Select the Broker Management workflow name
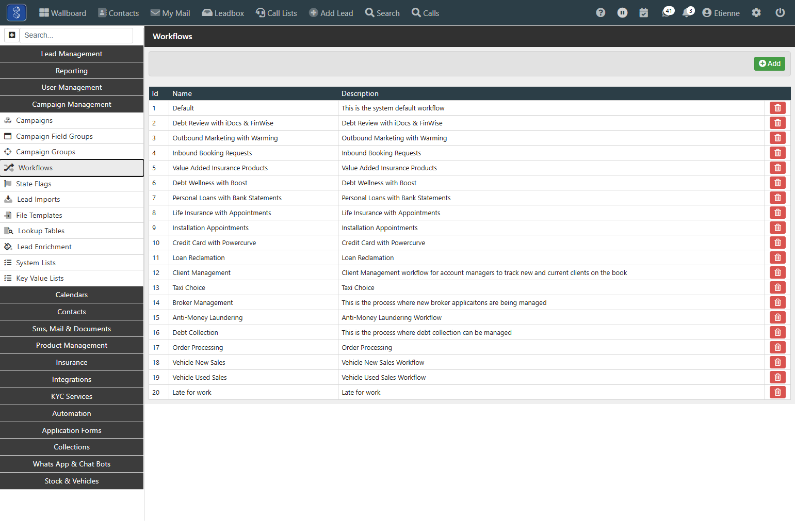This screenshot has width=795, height=532. click(x=203, y=302)
